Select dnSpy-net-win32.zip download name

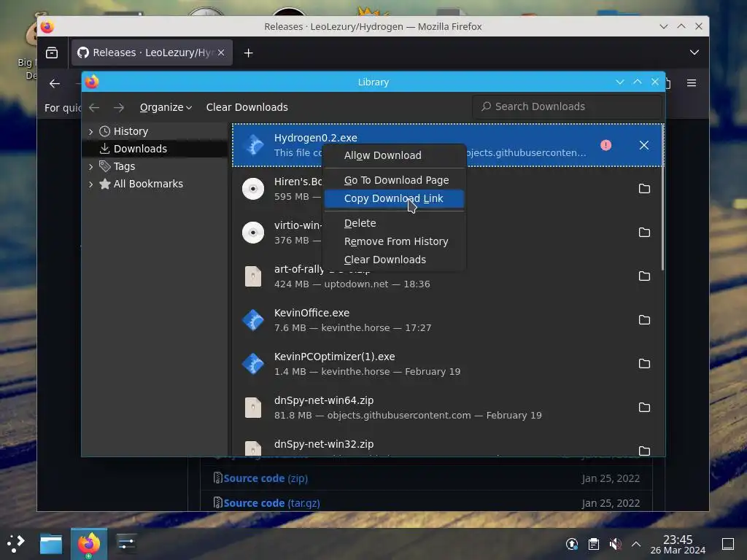323,444
